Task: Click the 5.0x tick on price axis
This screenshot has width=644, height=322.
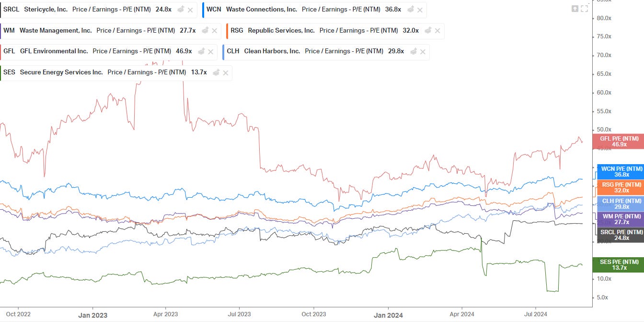Action: pos(602,298)
